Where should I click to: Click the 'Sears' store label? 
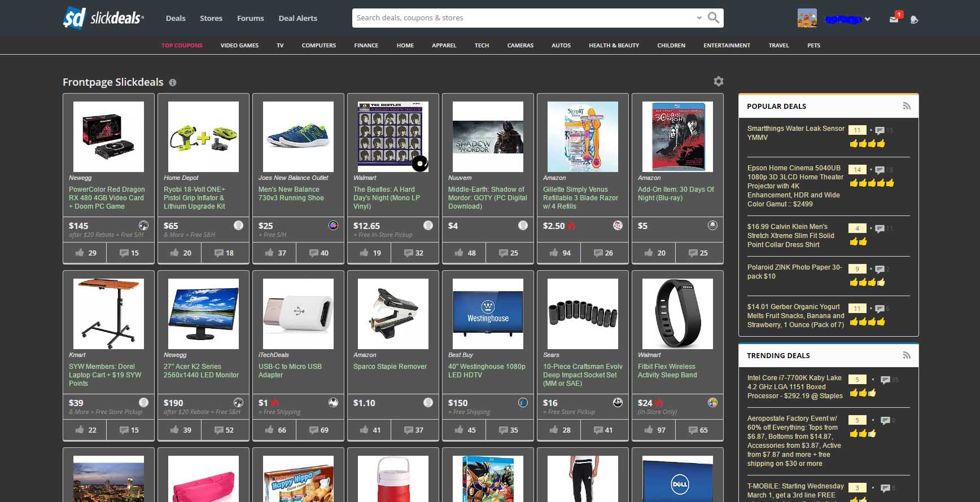point(551,355)
